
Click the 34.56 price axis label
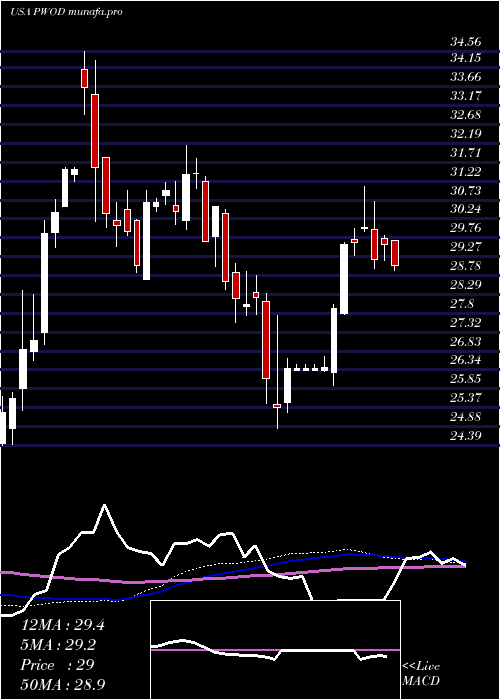(x=466, y=42)
